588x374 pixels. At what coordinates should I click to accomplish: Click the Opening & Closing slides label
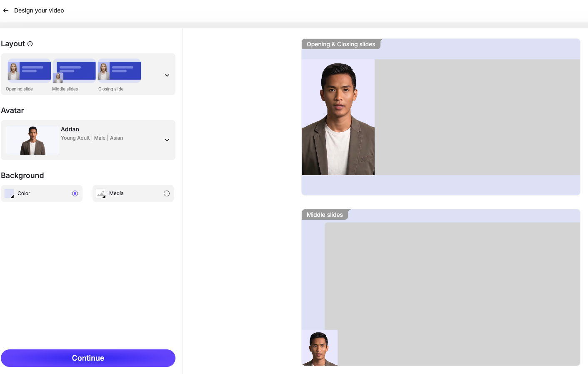pos(341,44)
